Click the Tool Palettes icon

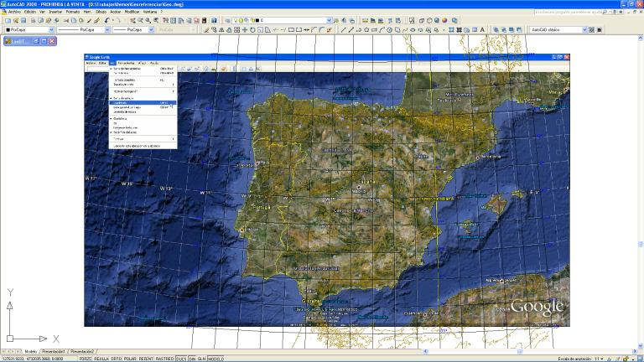(x=181, y=20)
